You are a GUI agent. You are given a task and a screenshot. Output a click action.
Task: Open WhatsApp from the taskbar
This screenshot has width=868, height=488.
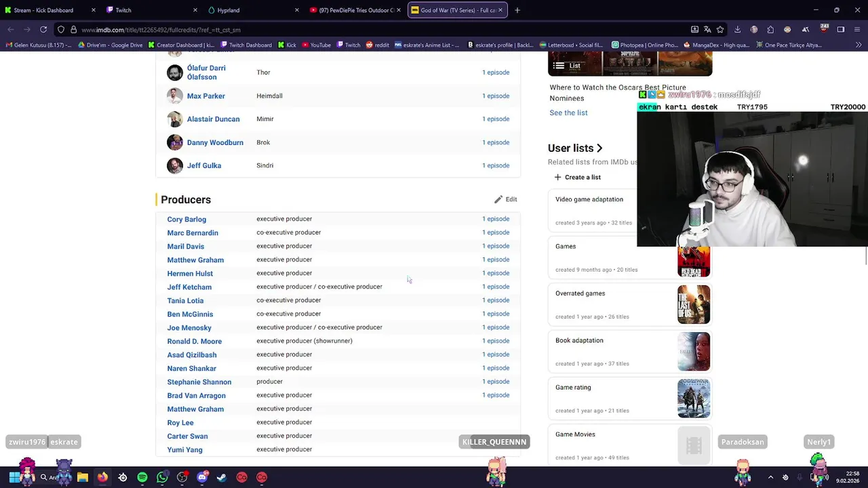pyautogui.click(x=162, y=477)
